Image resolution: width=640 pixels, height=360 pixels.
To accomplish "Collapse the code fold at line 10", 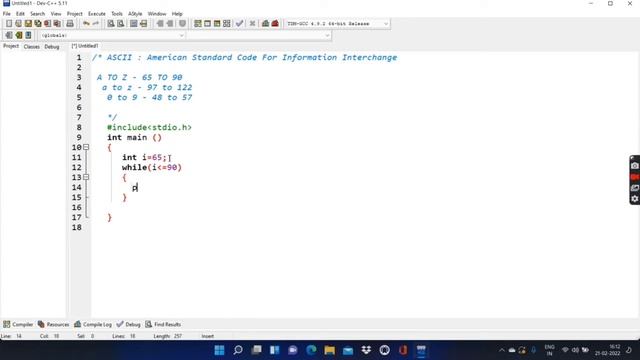I will point(86,147).
